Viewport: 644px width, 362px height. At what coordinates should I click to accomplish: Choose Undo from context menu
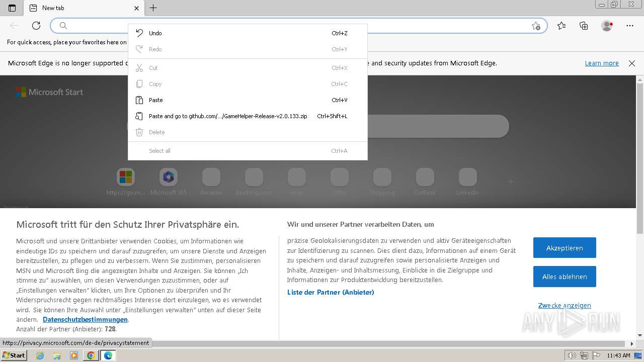point(248,33)
